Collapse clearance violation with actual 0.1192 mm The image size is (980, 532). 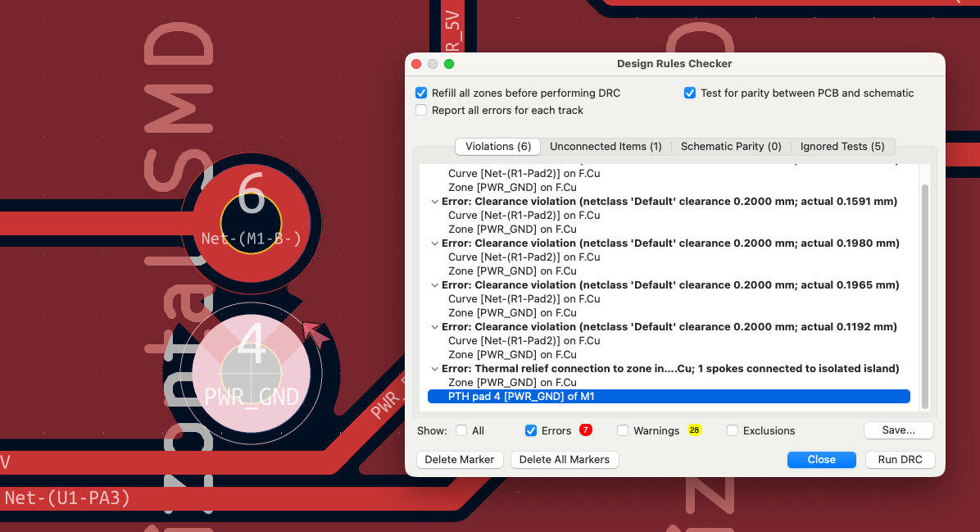tap(434, 328)
